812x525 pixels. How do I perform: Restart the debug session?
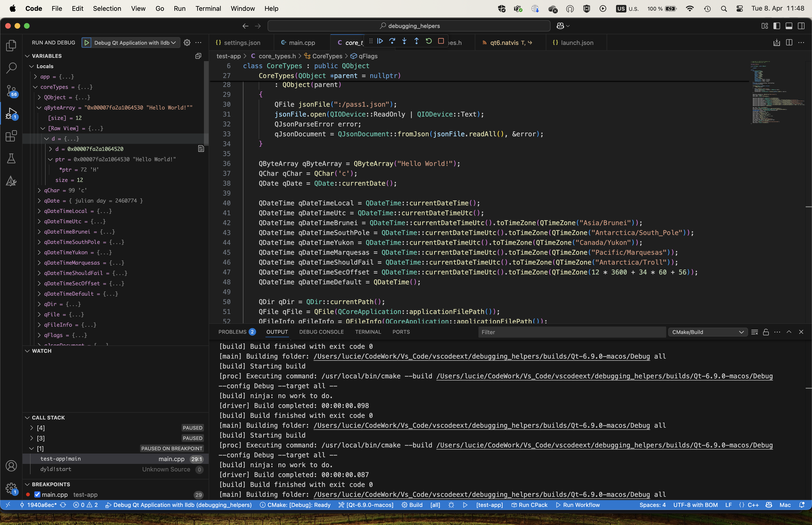(429, 41)
